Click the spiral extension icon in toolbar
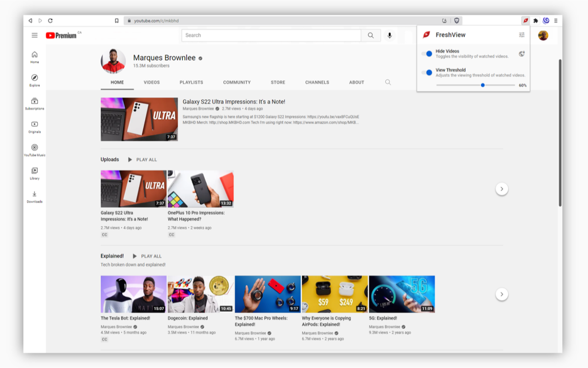Screen dimensions: 588x368 pos(546,21)
